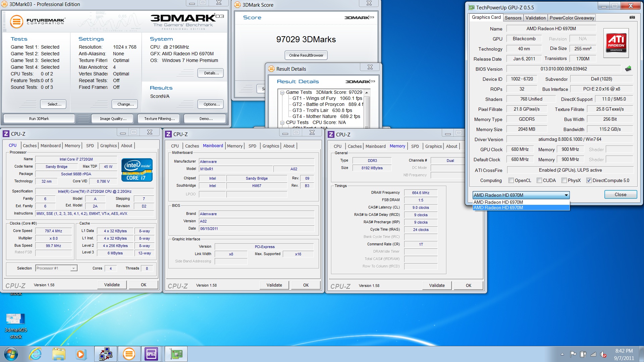Viewport: 644px width, 362px height.
Task: Click the Result Details scrollbar up arrow
Action: [367, 93]
